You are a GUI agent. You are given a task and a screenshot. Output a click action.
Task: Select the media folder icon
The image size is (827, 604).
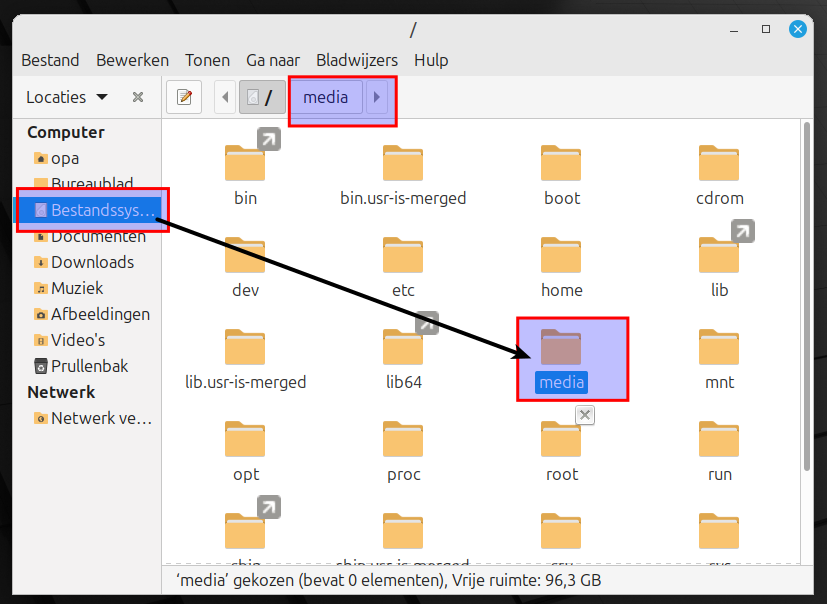pyautogui.click(x=561, y=347)
